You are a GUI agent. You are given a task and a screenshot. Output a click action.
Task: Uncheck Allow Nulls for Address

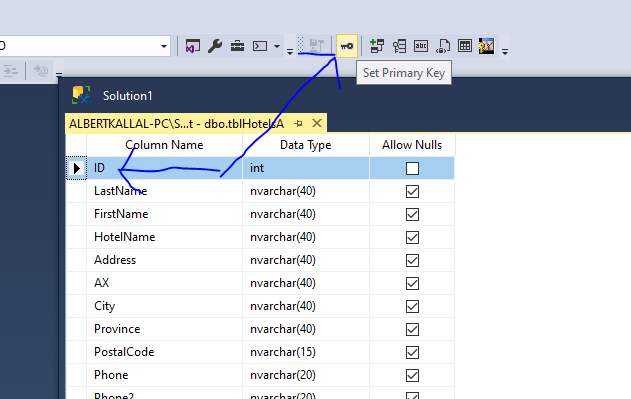point(412,260)
